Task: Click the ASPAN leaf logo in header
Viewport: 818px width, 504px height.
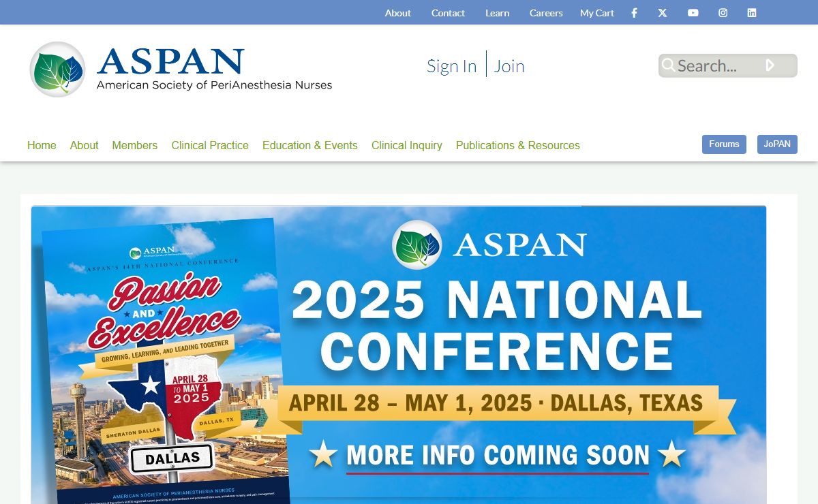Action: (x=57, y=69)
